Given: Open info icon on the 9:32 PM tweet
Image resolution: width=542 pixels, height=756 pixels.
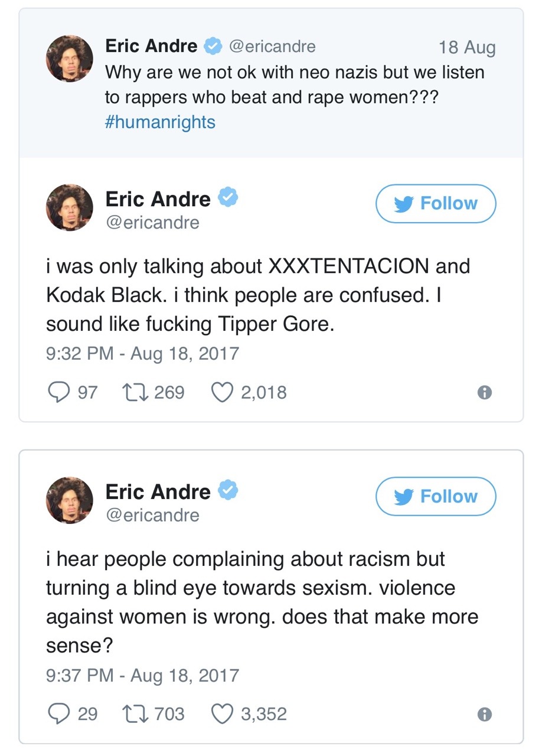Looking at the screenshot, I should [x=484, y=393].
